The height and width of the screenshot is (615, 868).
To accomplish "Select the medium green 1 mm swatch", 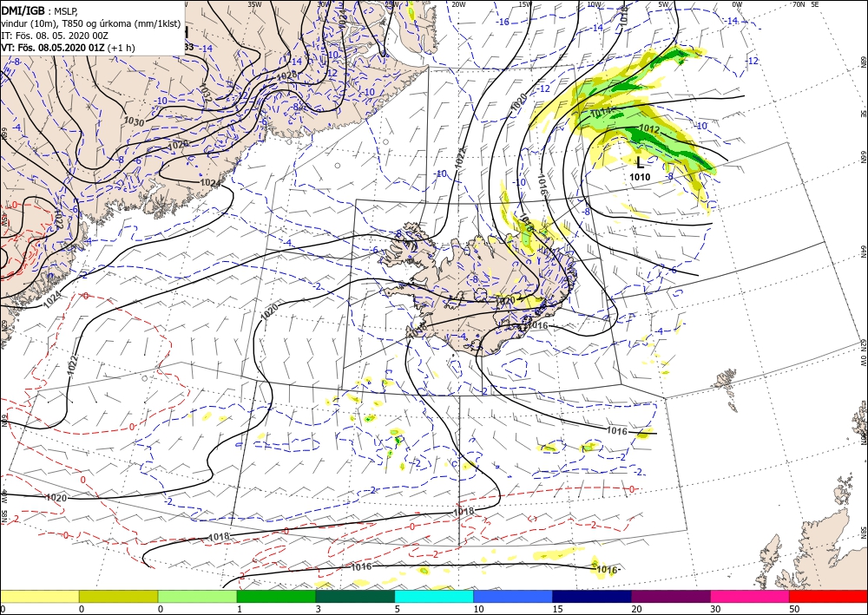I will [x=276, y=597].
